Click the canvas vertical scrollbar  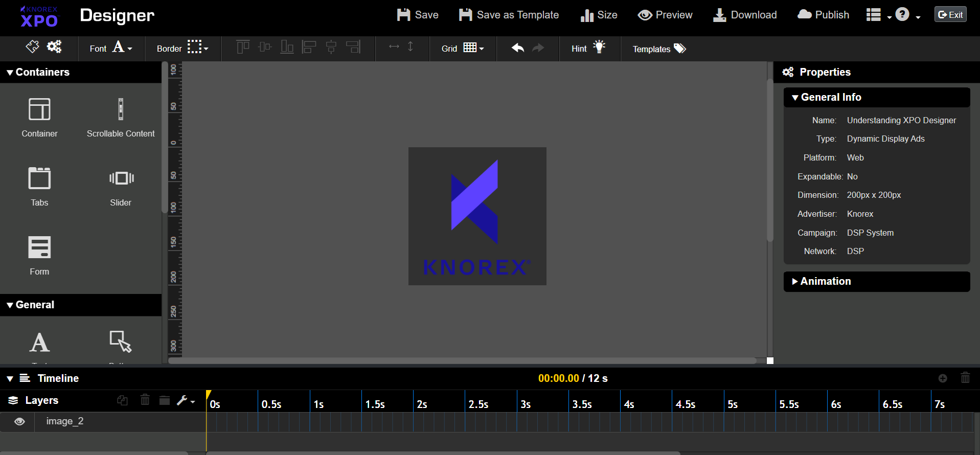(x=770, y=161)
